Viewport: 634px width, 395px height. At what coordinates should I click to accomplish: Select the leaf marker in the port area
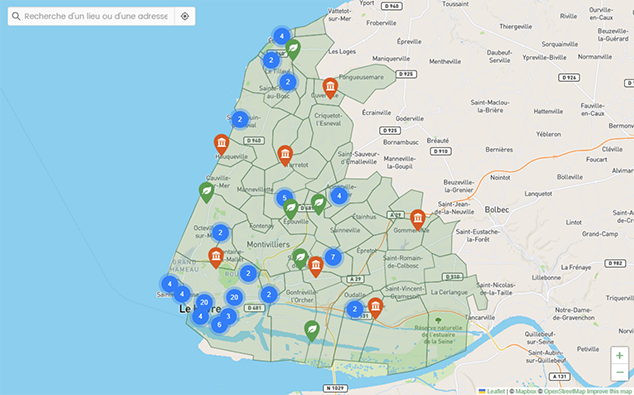(312, 331)
